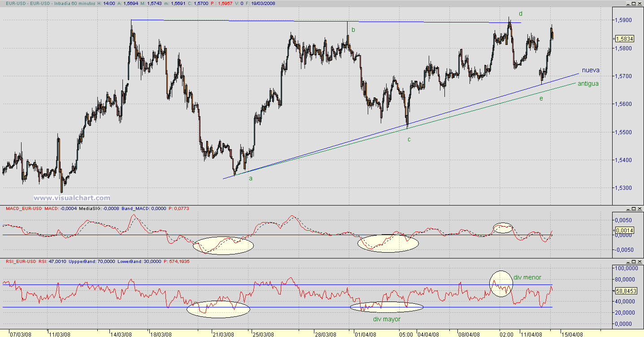
Task: Maximize the EUR-USD price chart pane
Action: 633,3
